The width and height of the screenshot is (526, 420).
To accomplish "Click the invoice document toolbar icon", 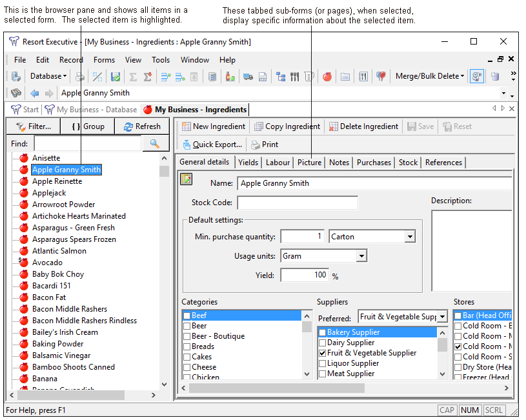I will pyautogui.click(x=263, y=77).
